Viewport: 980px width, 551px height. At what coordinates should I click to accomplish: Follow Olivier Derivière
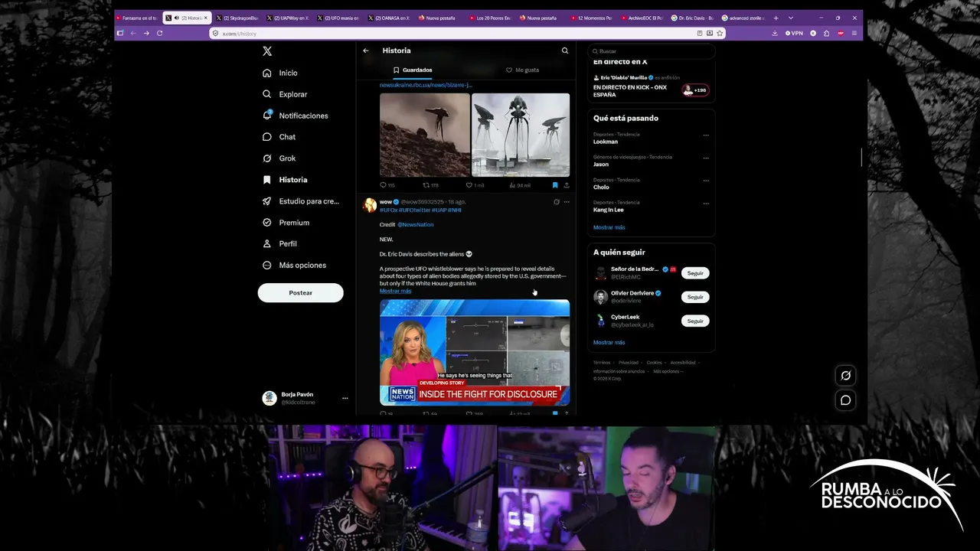coord(695,297)
